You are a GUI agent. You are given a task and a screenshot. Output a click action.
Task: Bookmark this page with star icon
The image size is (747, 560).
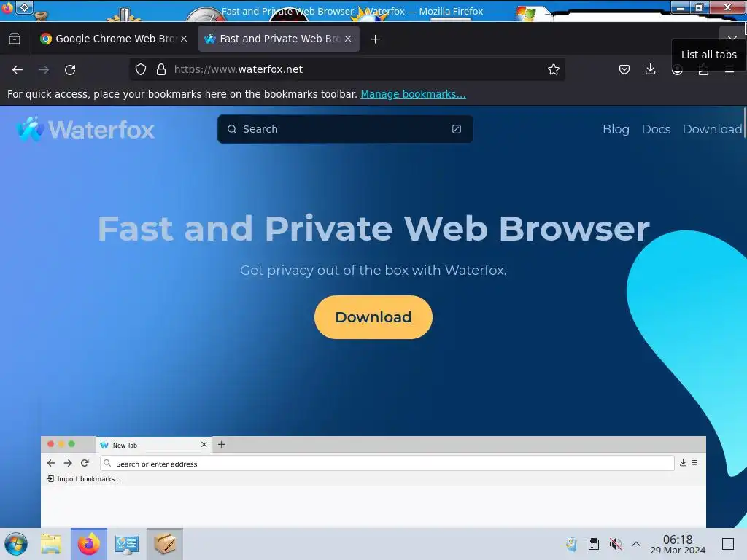click(x=553, y=69)
